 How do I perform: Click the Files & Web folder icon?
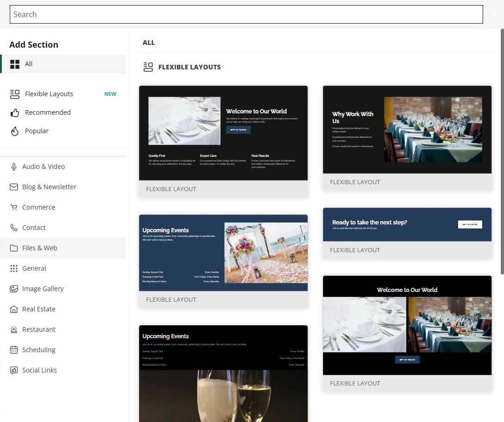pos(14,248)
